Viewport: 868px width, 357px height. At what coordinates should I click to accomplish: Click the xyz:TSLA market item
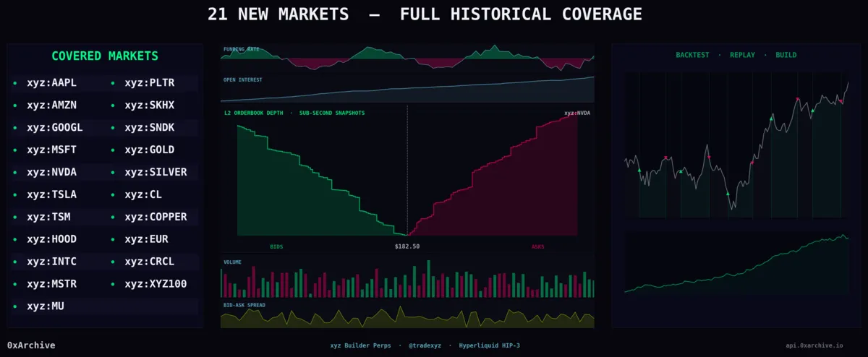51,195
